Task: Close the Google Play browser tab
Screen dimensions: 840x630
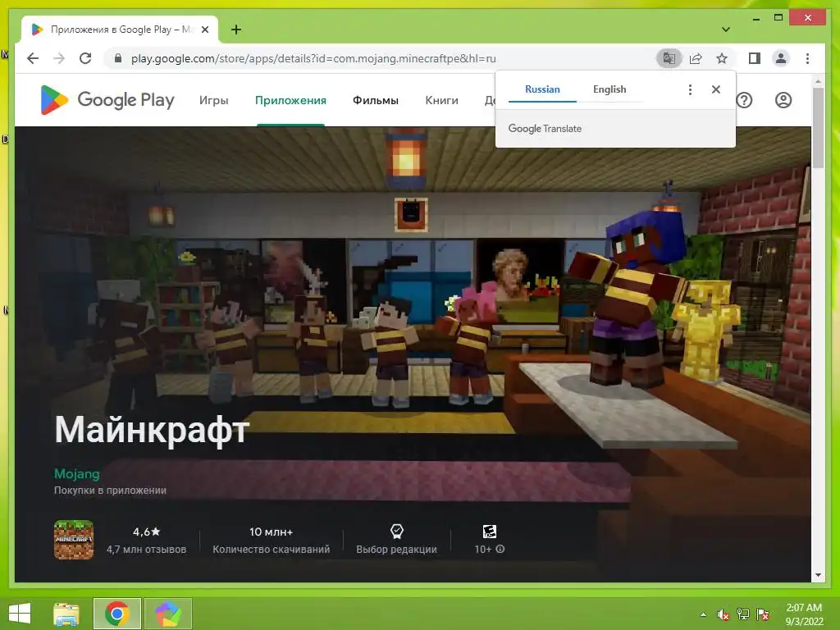Action: (204, 30)
